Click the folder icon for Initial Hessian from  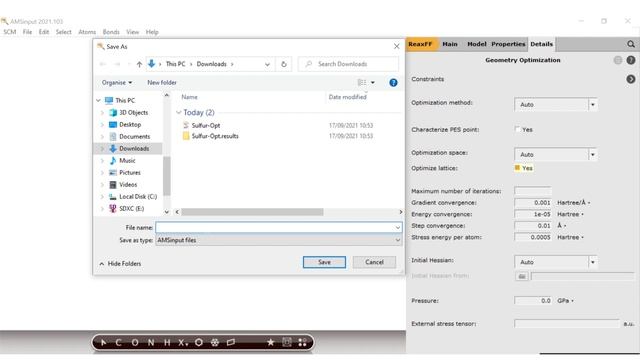click(x=522, y=276)
